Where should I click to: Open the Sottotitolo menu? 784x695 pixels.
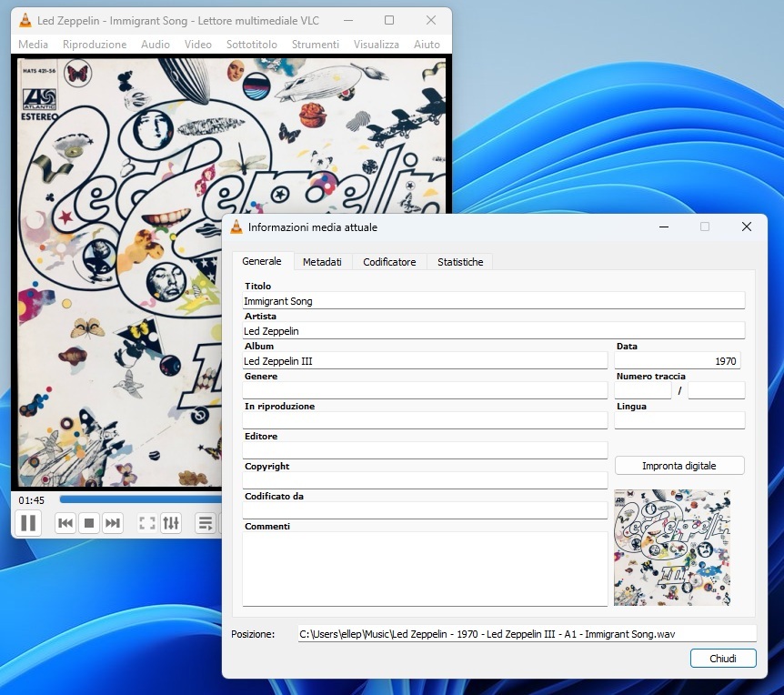(x=252, y=44)
